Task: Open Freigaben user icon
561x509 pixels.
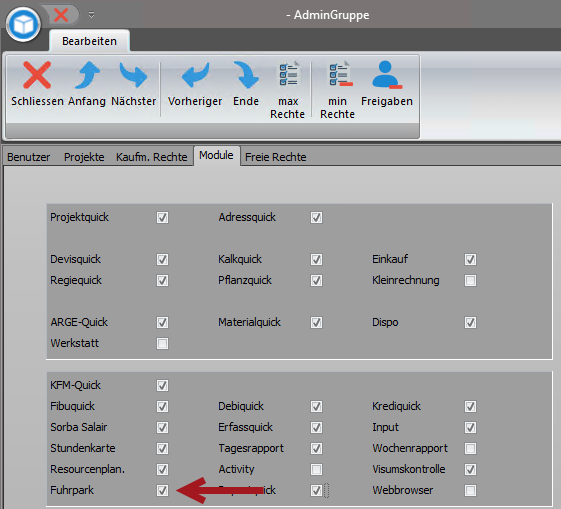Action: (x=387, y=74)
